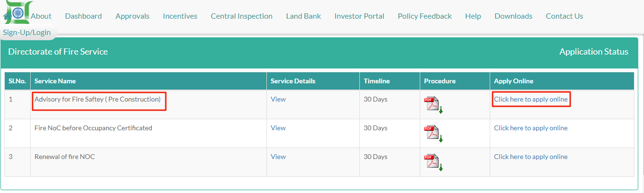Open Central Inspection page
Image resolution: width=644 pixels, height=193 pixels.
[241, 16]
